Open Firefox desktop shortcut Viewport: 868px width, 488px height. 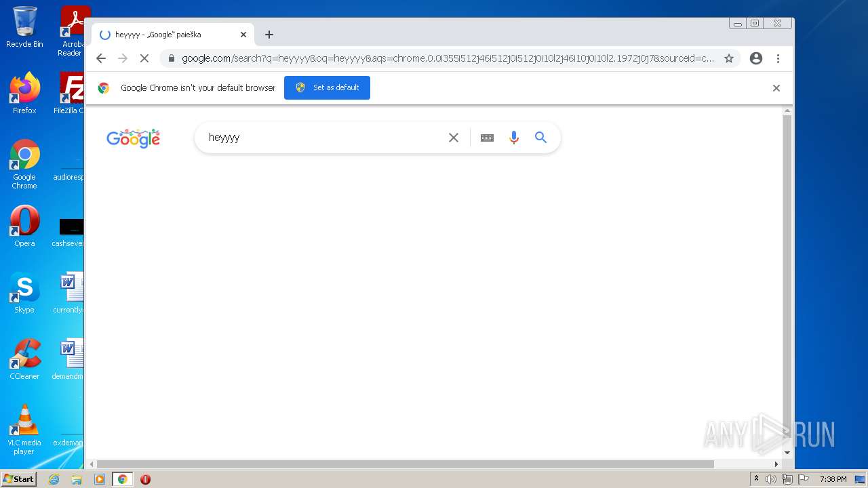pos(24,94)
